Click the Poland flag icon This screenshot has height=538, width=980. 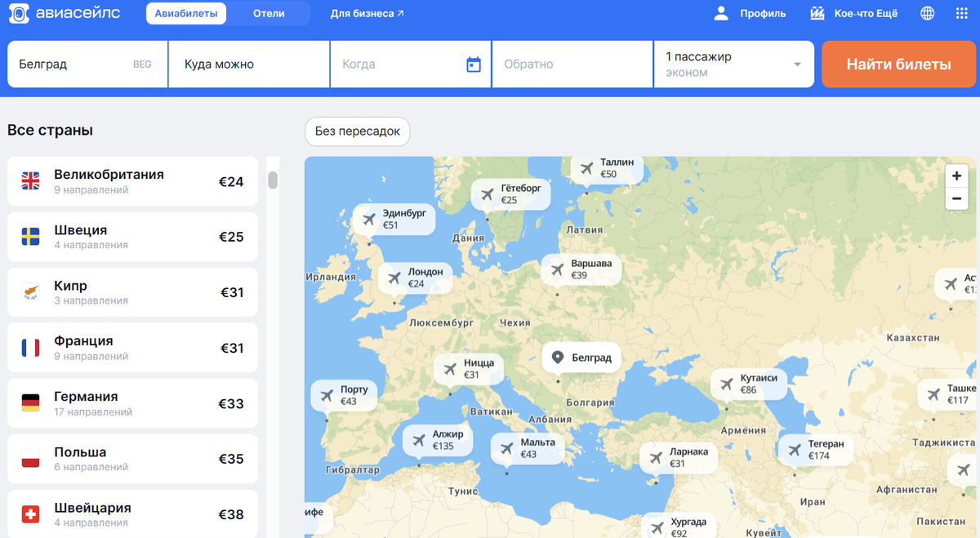click(x=30, y=459)
